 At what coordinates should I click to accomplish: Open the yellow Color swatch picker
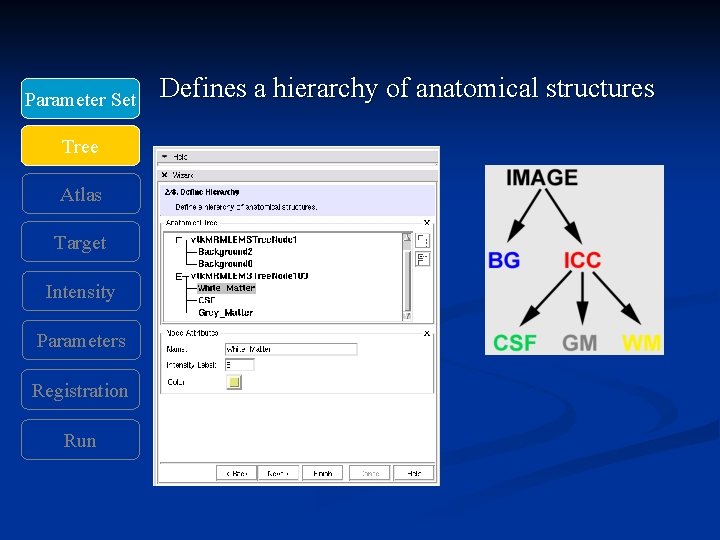234,382
